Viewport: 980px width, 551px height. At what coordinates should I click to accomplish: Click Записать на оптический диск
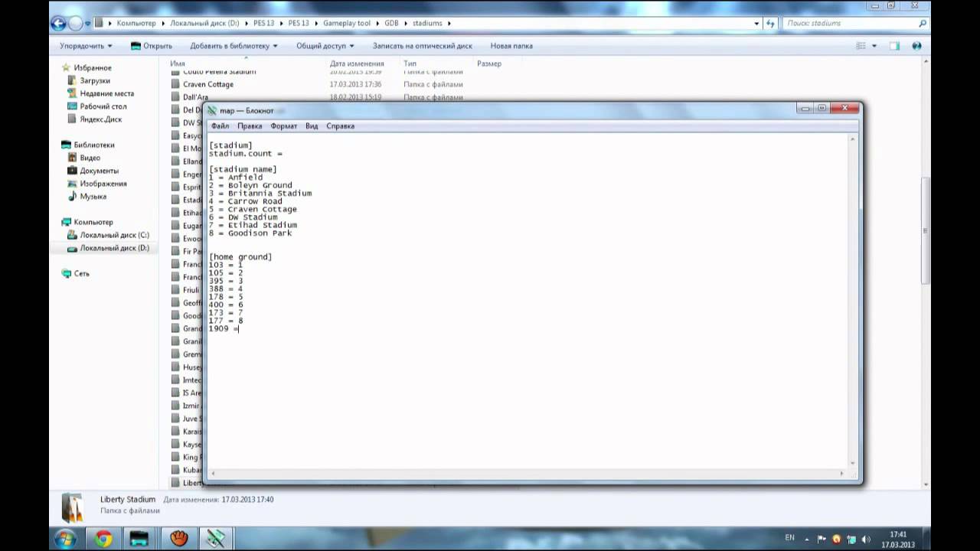tap(422, 46)
